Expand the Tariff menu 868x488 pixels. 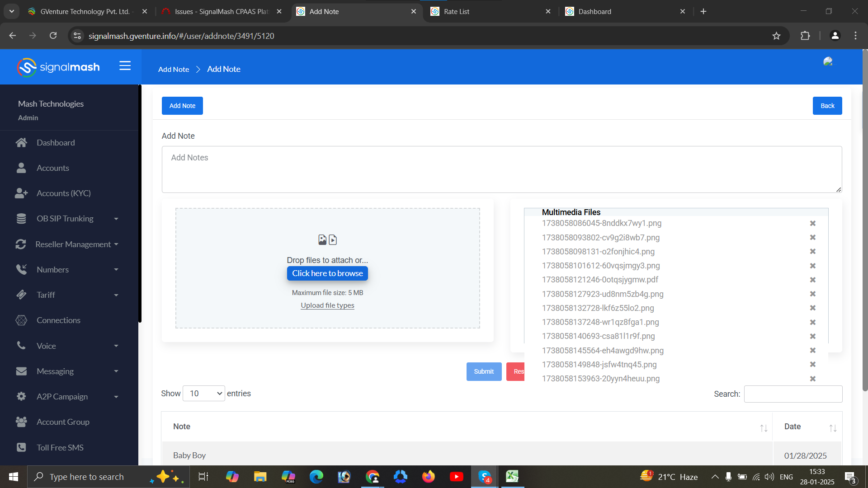pos(68,295)
